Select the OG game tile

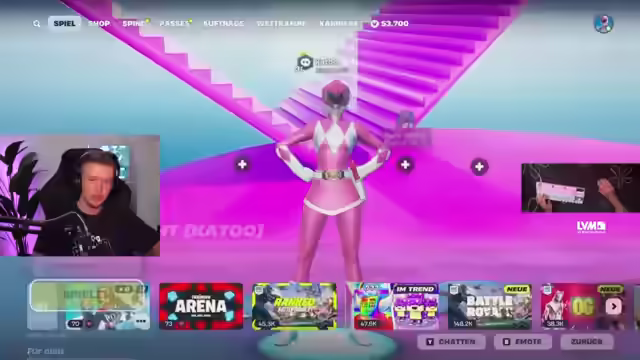click(x=582, y=306)
